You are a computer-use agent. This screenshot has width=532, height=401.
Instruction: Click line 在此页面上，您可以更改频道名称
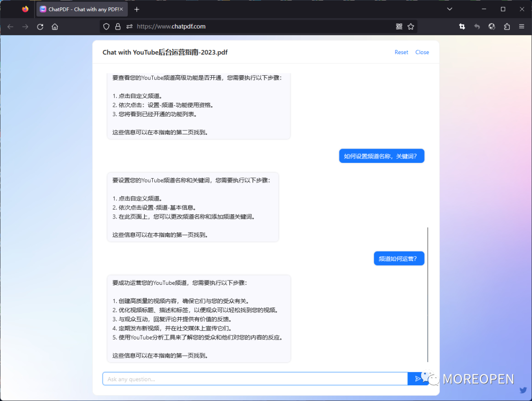coord(184,216)
